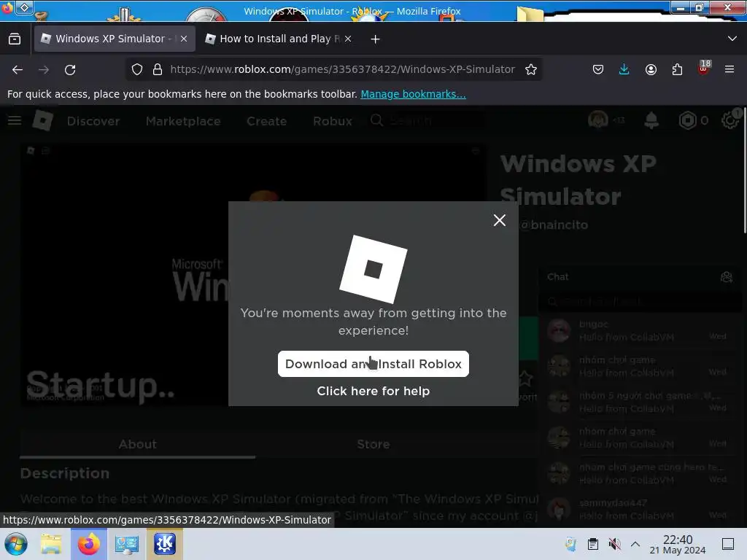Open the tracking protection shield icon
This screenshot has width=747, height=560.
137,69
